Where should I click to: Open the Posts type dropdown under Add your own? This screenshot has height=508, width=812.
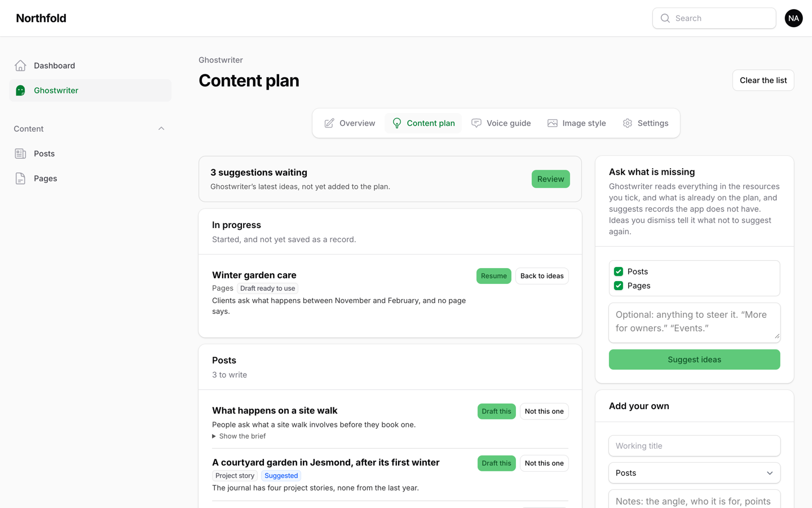coord(694,473)
